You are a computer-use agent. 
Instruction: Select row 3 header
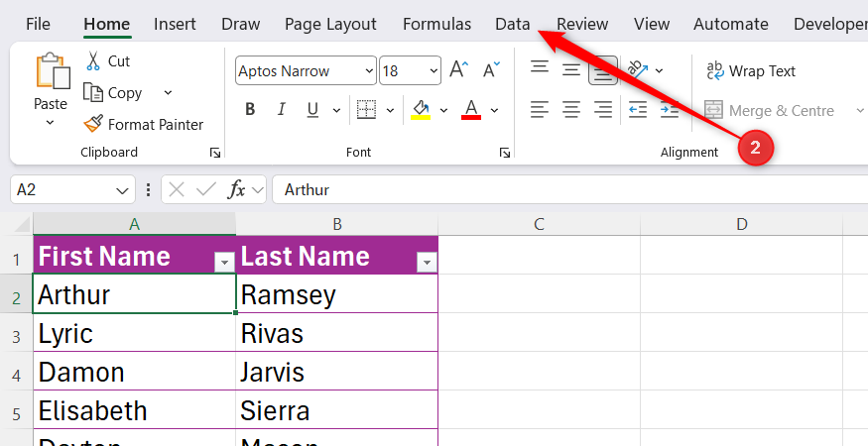pyautogui.click(x=16, y=334)
